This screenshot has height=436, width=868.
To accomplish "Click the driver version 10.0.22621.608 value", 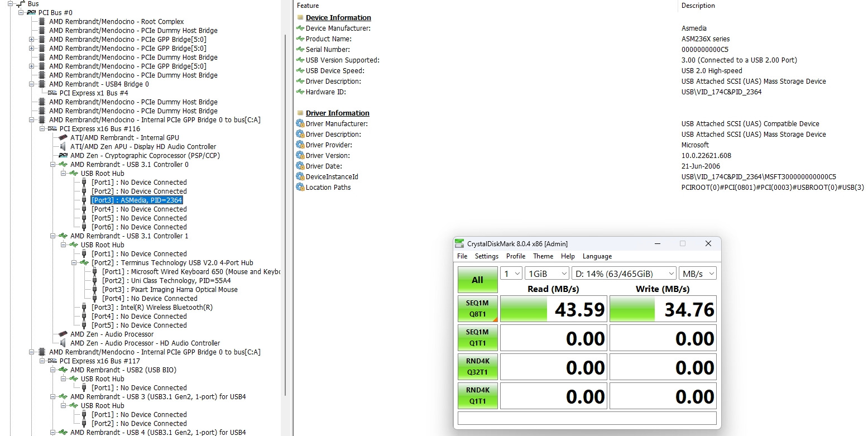I will coord(706,156).
